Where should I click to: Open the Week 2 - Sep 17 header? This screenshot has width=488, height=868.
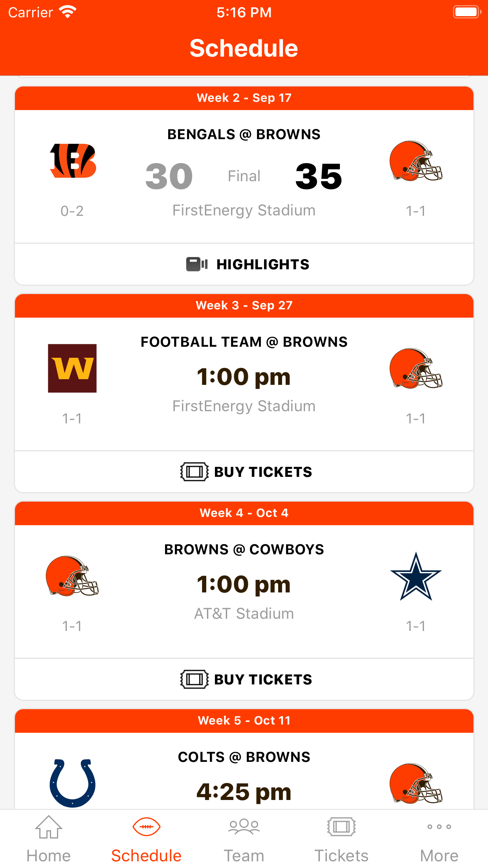coord(244,98)
